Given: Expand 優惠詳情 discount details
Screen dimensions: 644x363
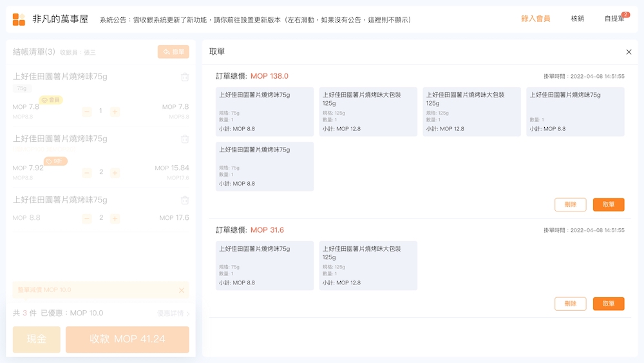Looking at the screenshot, I should point(173,313).
